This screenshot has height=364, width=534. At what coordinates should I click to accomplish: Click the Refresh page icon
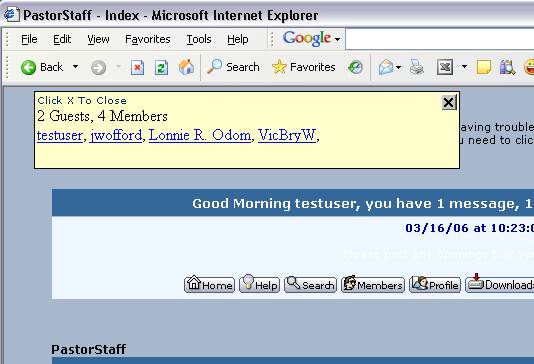[161, 67]
